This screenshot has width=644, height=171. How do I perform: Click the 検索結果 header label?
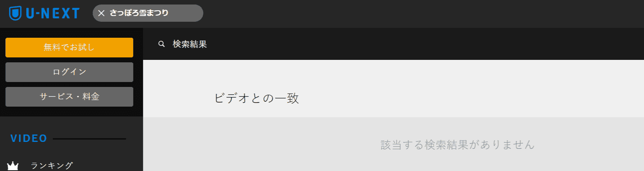(190, 44)
